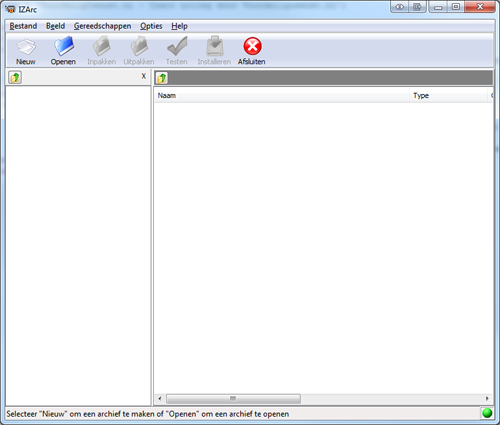Minimize the IZArc window
This screenshot has width=500, height=425.
[438, 7]
